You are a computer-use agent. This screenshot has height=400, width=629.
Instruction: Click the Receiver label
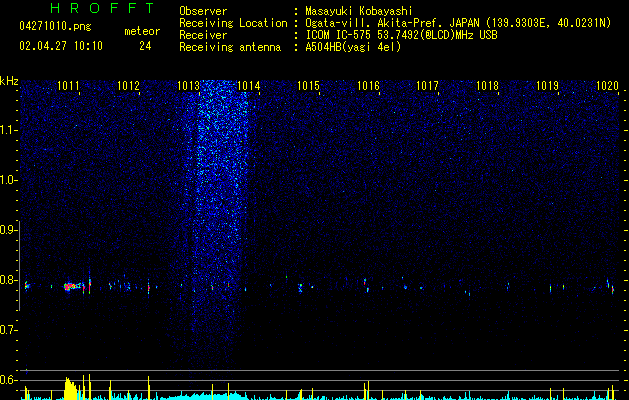[203, 35]
